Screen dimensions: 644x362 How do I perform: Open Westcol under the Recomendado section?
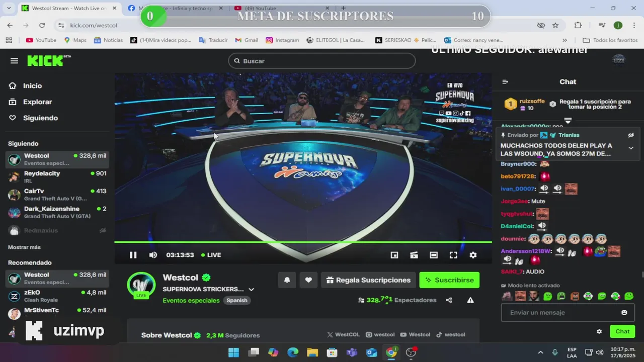click(57, 278)
